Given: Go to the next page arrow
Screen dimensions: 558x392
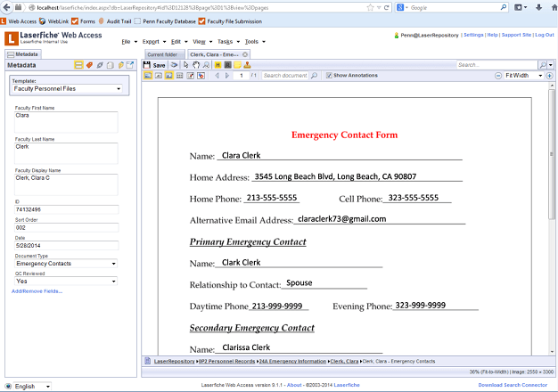Looking at the screenshot, I should [x=227, y=76].
